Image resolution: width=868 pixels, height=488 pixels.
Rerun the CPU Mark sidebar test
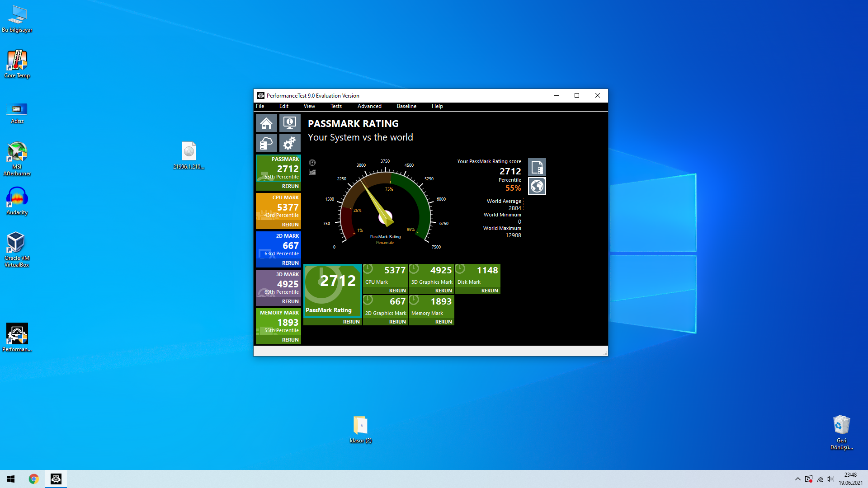coord(290,225)
